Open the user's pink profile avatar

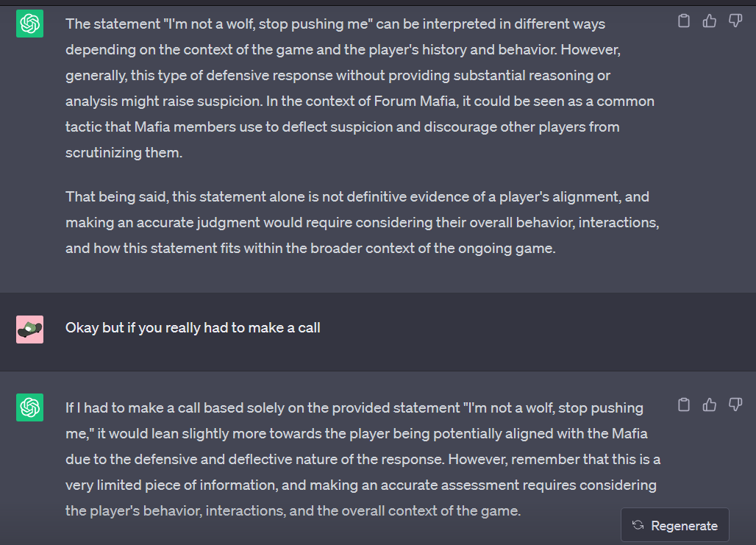tap(30, 330)
